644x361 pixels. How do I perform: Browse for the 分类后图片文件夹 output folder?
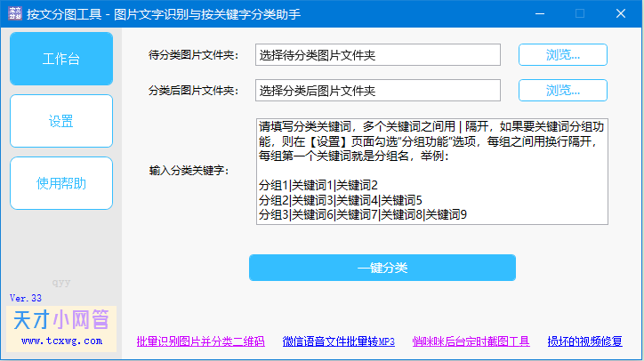tap(562, 91)
